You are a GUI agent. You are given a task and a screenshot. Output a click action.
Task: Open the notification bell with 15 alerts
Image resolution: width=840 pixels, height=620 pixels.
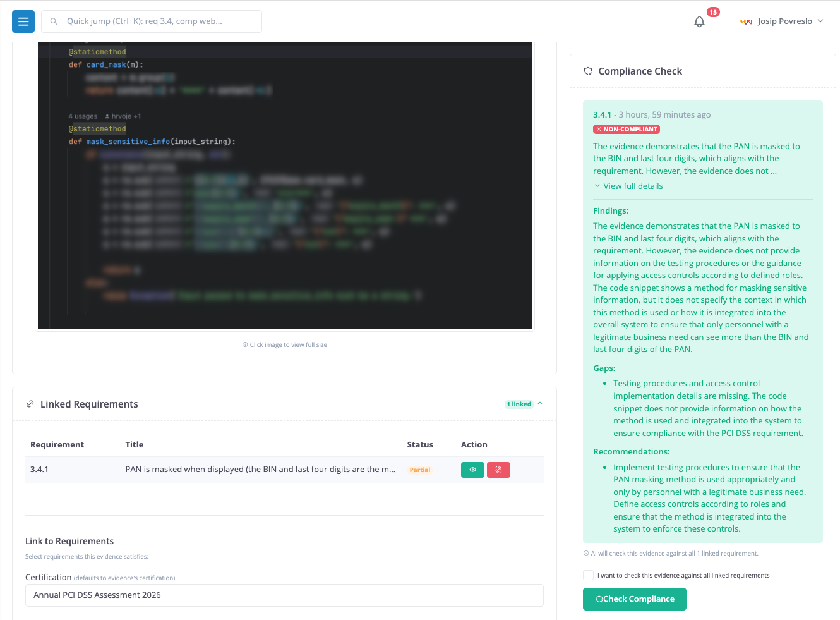coord(699,21)
